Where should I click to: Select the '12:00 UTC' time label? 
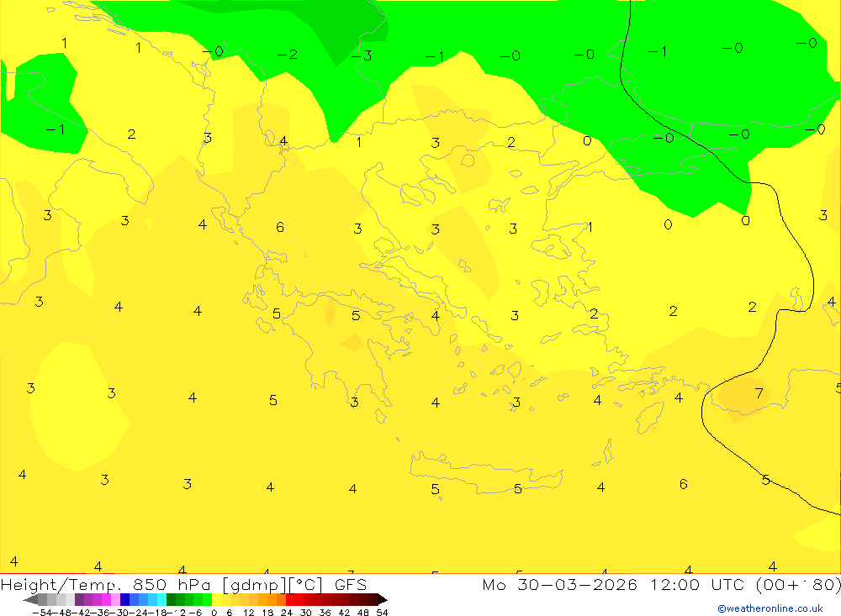699,584
